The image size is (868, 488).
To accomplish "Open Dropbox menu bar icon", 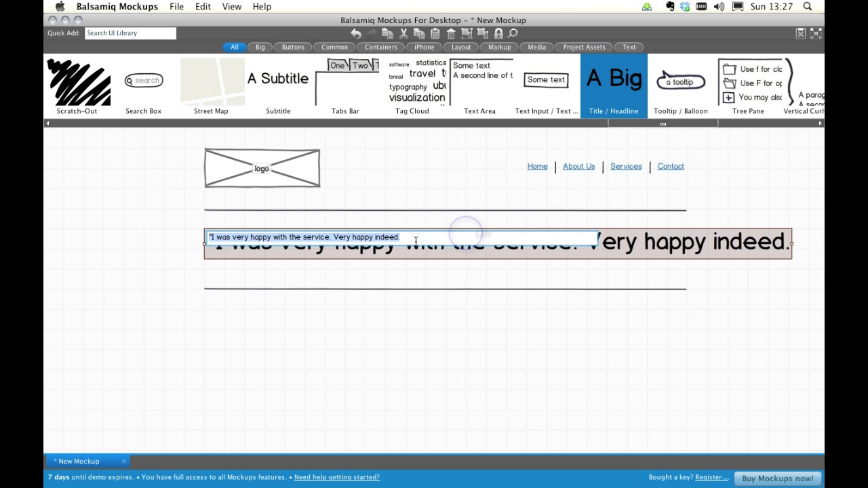I will click(x=685, y=6).
